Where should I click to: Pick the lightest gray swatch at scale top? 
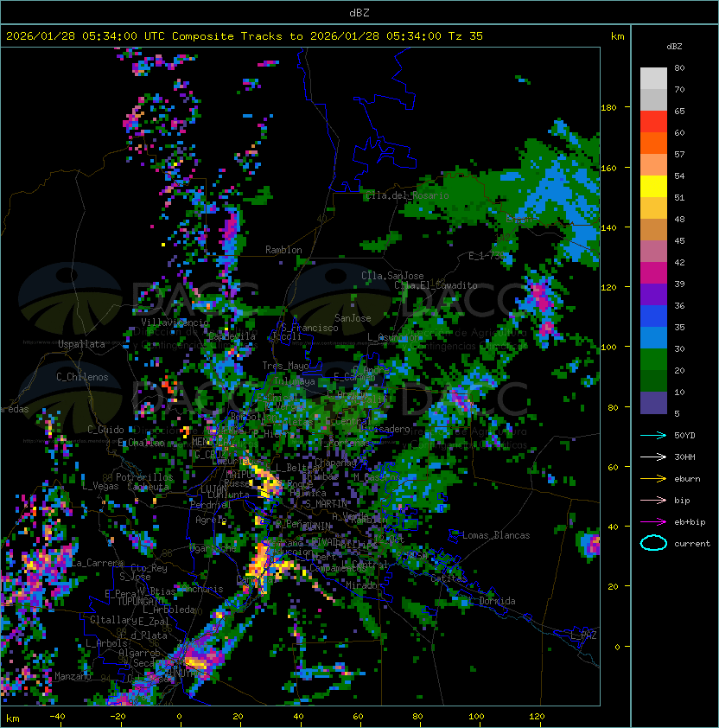coord(653,79)
